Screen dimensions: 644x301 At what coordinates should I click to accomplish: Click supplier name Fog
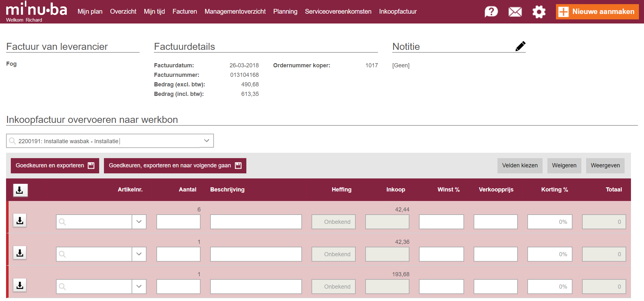click(11, 64)
